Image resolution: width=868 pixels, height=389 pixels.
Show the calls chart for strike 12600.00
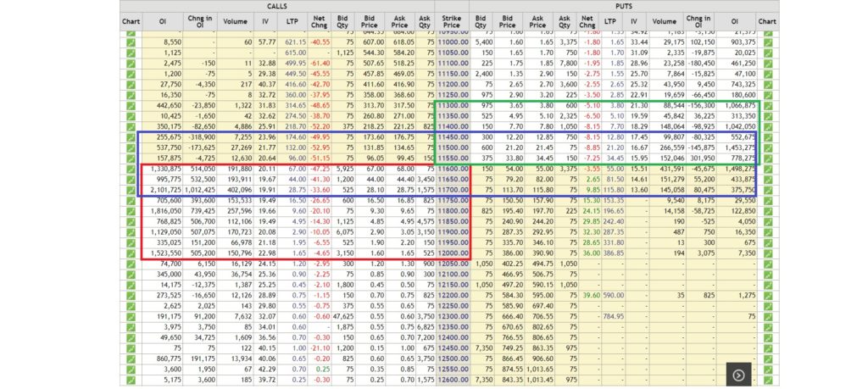tap(131, 380)
